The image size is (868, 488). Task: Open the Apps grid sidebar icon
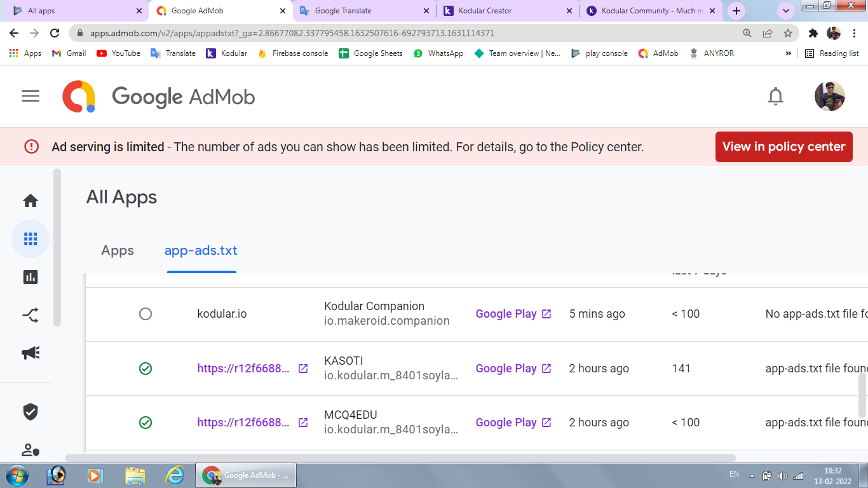[31, 239]
